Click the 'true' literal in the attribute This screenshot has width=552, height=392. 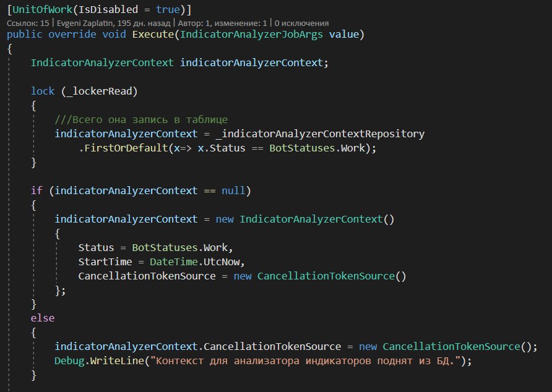click(168, 9)
